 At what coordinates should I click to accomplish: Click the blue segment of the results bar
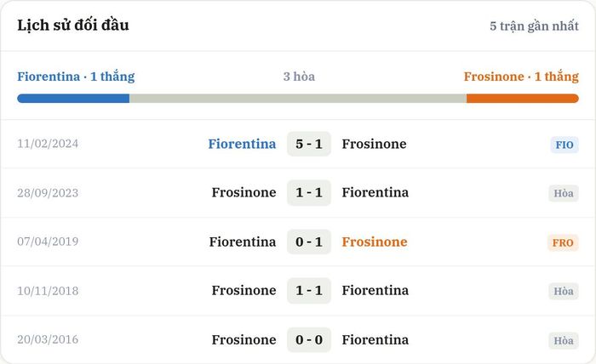click(x=73, y=99)
